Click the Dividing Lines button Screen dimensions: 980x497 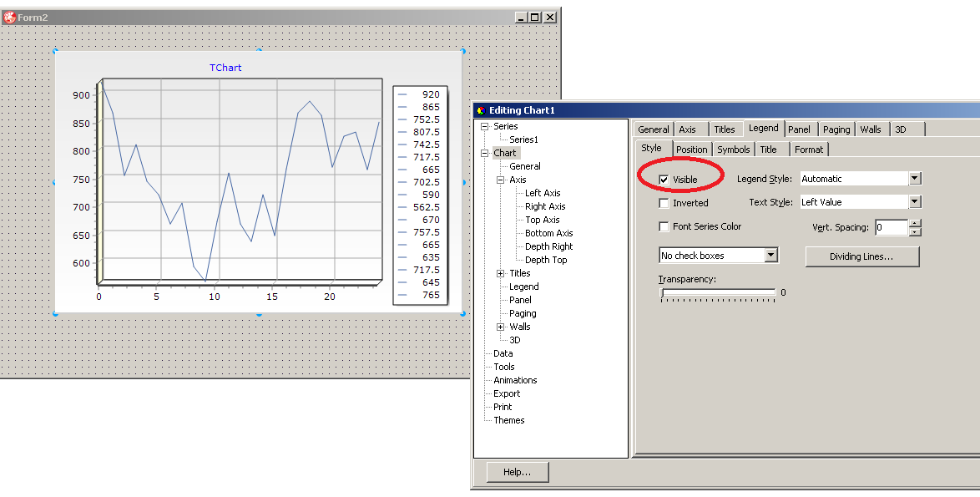pyautogui.click(x=861, y=256)
